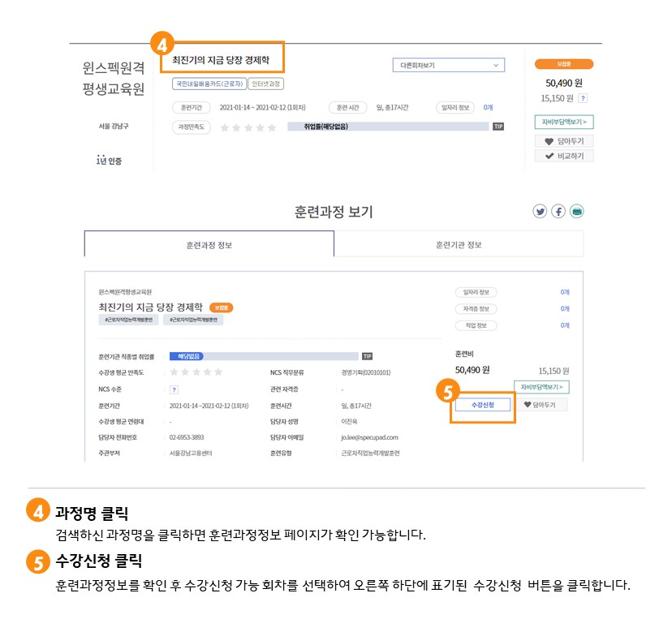Open the 다른회차보기 dropdown
The image size is (672, 632).
point(448,66)
